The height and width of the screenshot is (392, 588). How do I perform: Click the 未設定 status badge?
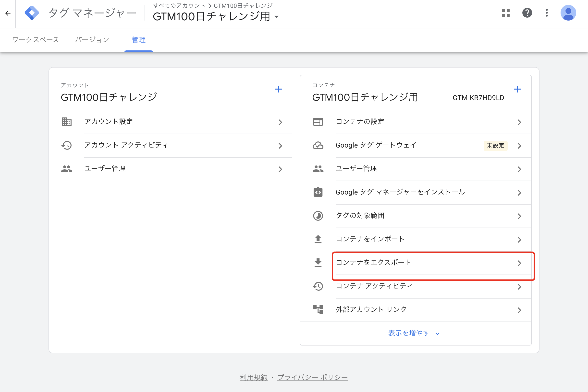pyautogui.click(x=495, y=146)
